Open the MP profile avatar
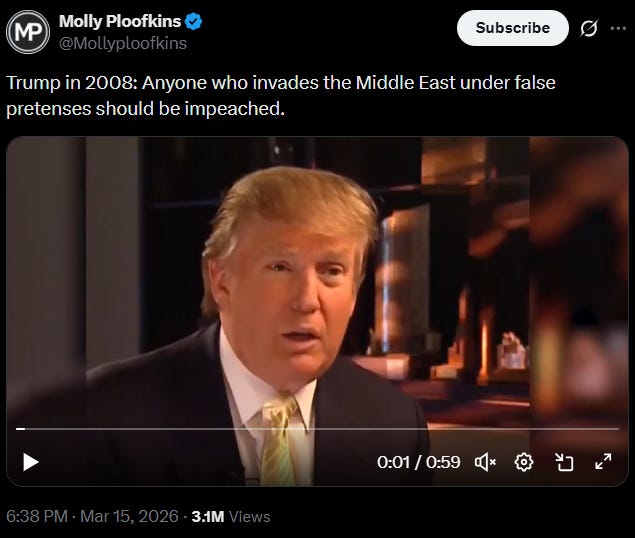635x538 pixels. pos(28,32)
